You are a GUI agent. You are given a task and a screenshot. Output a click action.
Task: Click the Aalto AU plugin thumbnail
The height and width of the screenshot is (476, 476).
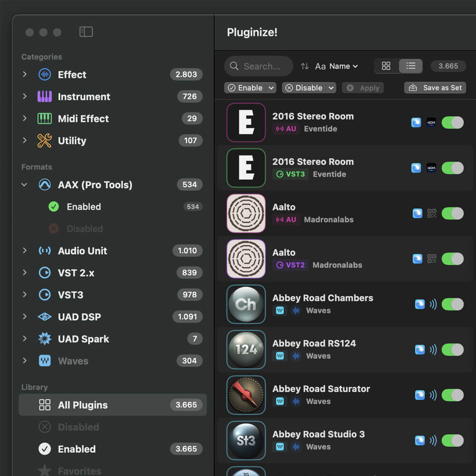click(x=246, y=213)
